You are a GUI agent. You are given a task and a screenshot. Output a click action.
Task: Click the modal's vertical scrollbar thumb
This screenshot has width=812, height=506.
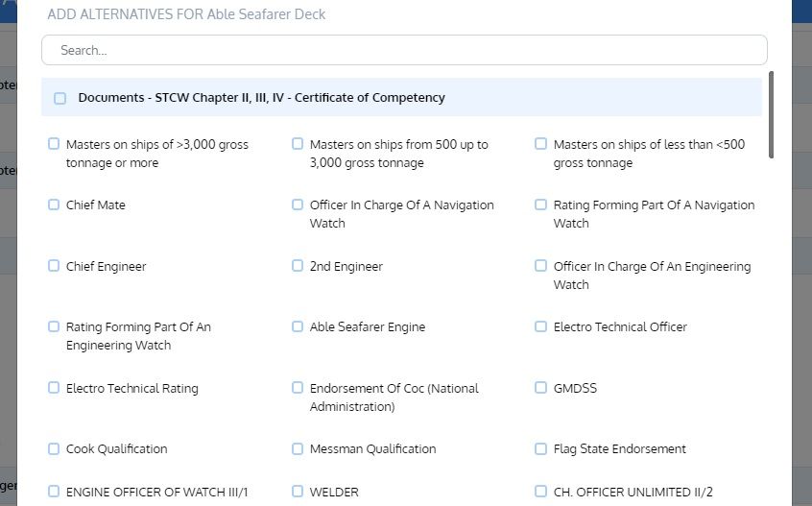click(771, 115)
